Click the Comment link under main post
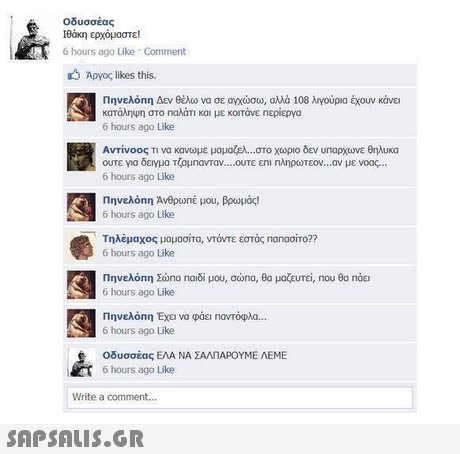Image resolution: width=460 pixels, height=454 pixels. (x=165, y=51)
